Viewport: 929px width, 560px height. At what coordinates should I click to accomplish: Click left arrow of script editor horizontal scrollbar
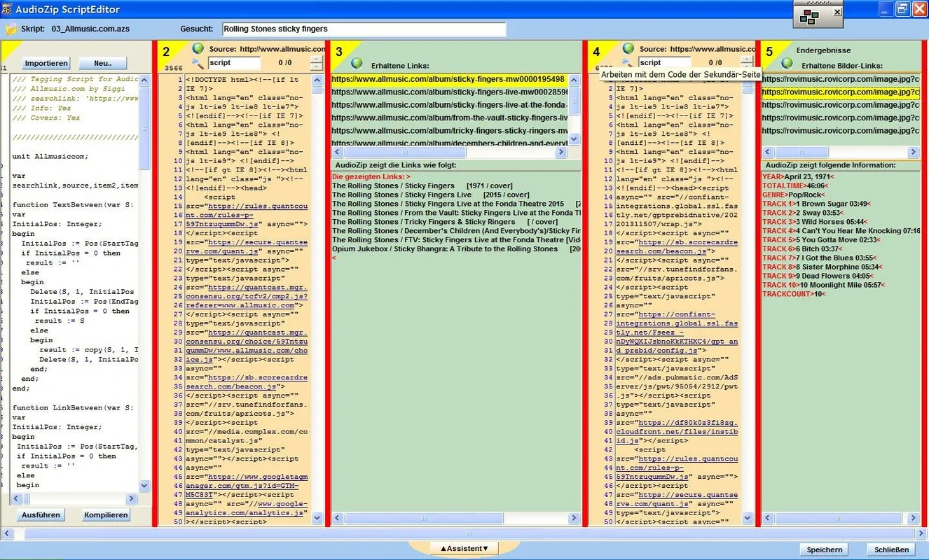click(15, 498)
